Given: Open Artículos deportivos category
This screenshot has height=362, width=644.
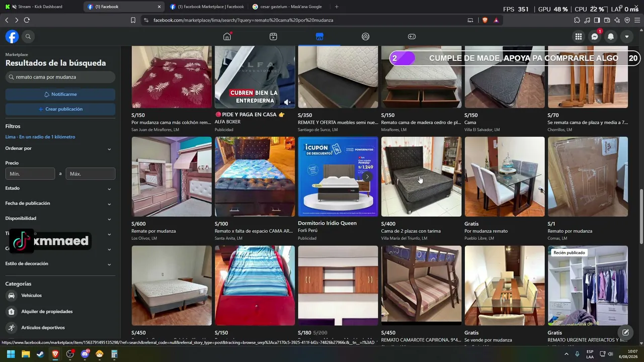Looking at the screenshot, I should (x=60, y=328).
